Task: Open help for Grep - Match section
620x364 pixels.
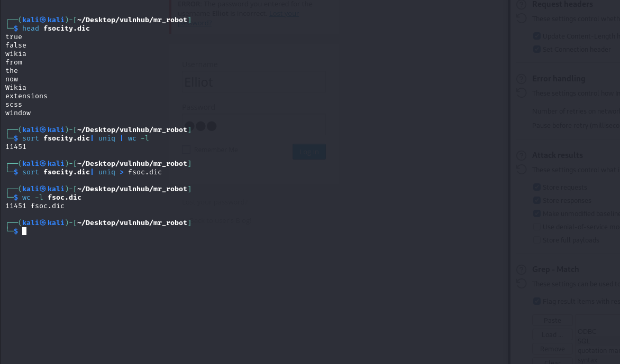Action: 521,269
